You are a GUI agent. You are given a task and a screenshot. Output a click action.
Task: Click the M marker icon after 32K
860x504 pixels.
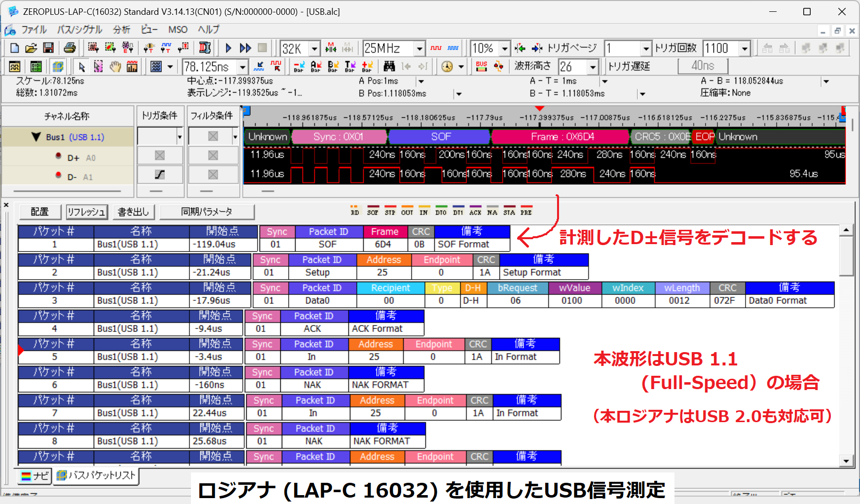click(x=331, y=48)
